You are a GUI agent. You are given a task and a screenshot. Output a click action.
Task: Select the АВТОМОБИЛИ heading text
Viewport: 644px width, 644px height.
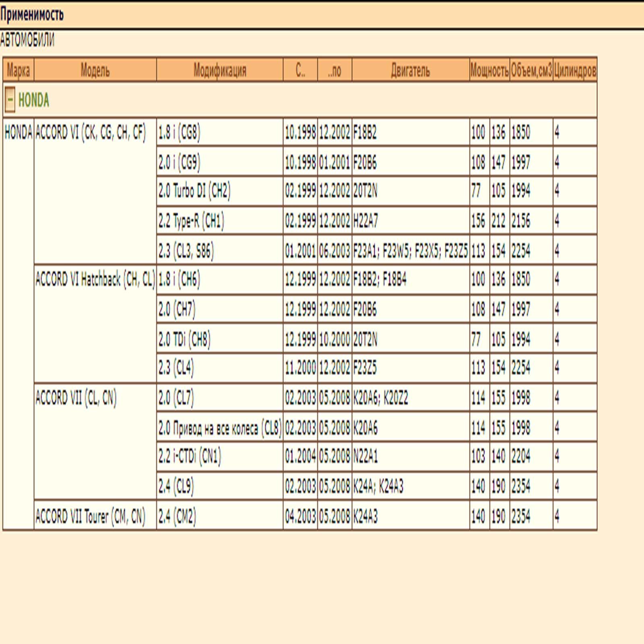(27, 40)
